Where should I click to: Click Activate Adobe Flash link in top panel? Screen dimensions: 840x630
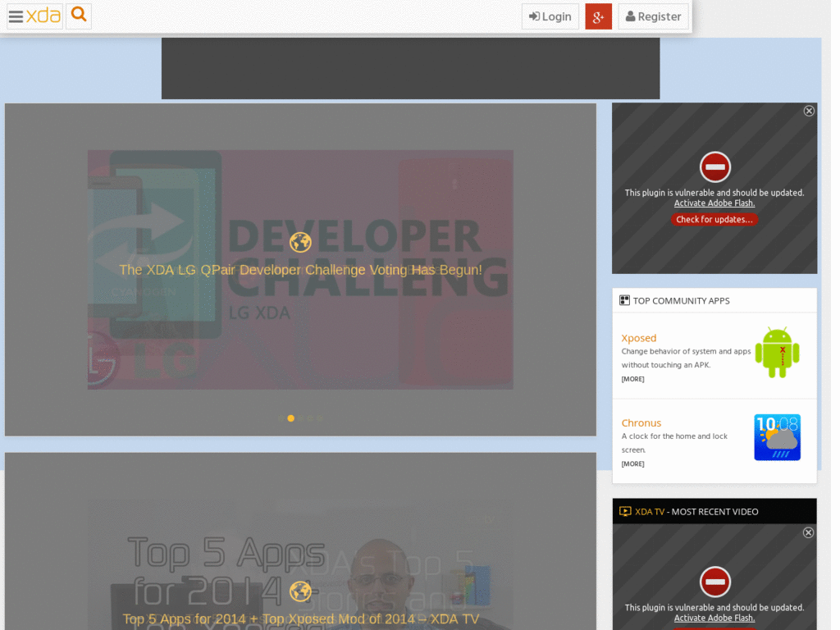(x=714, y=203)
